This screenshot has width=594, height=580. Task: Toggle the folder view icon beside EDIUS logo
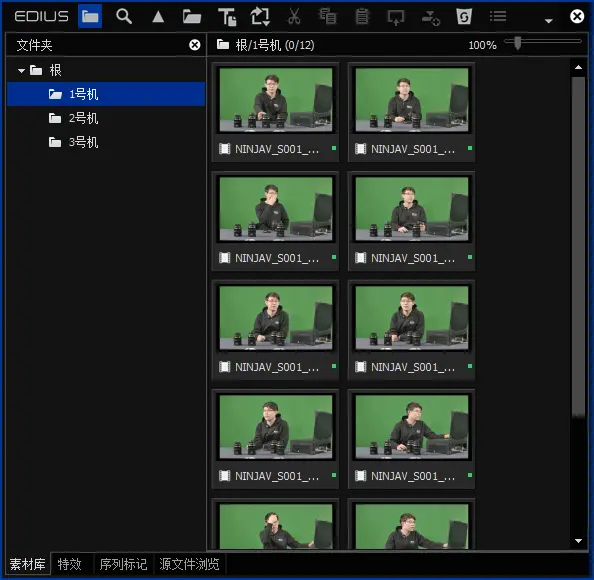(x=90, y=16)
